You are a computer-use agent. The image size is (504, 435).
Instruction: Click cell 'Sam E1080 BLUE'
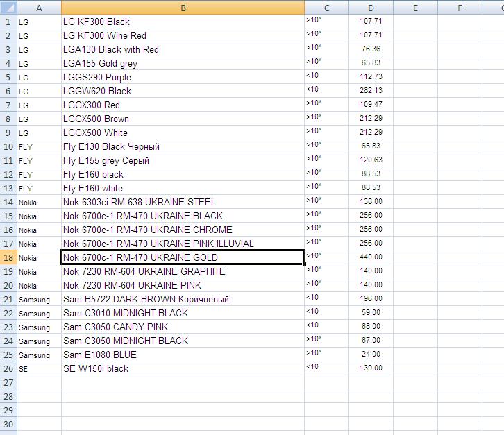[x=183, y=355]
